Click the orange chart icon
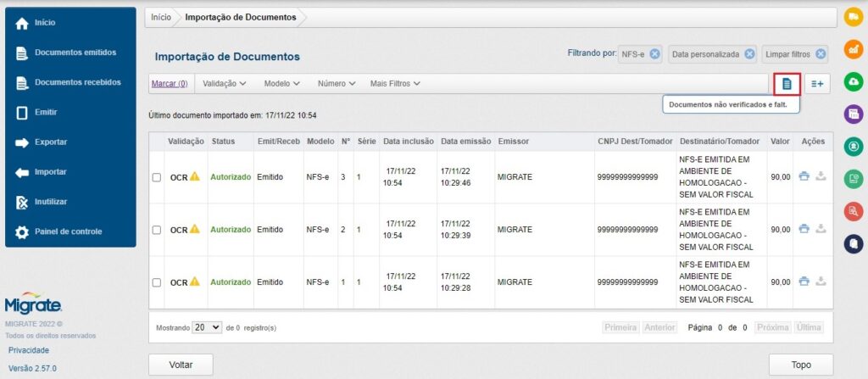 click(x=854, y=49)
